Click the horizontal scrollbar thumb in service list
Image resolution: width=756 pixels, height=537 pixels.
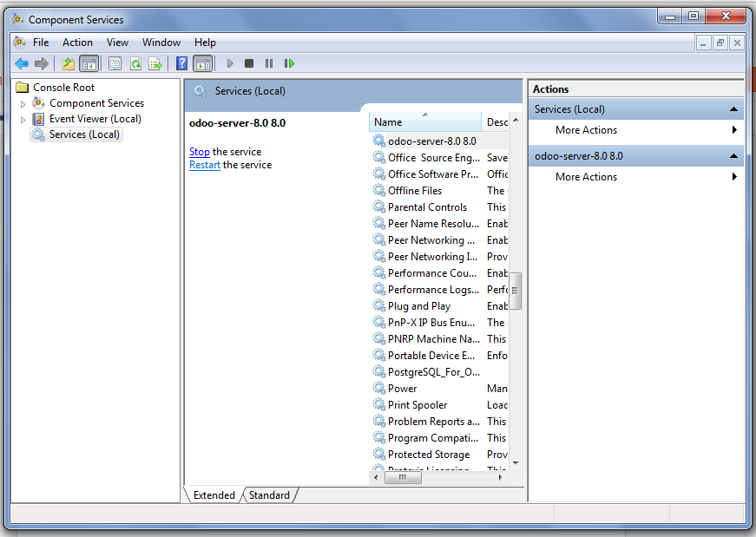click(403, 477)
